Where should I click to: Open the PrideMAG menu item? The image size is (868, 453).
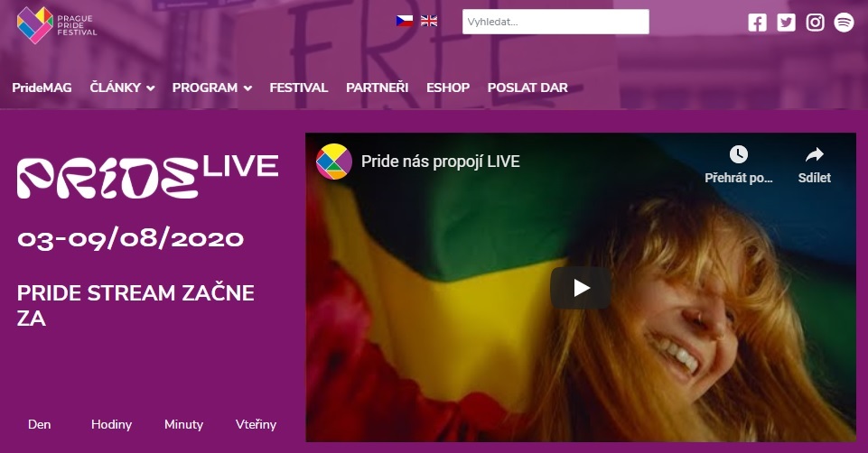point(42,88)
